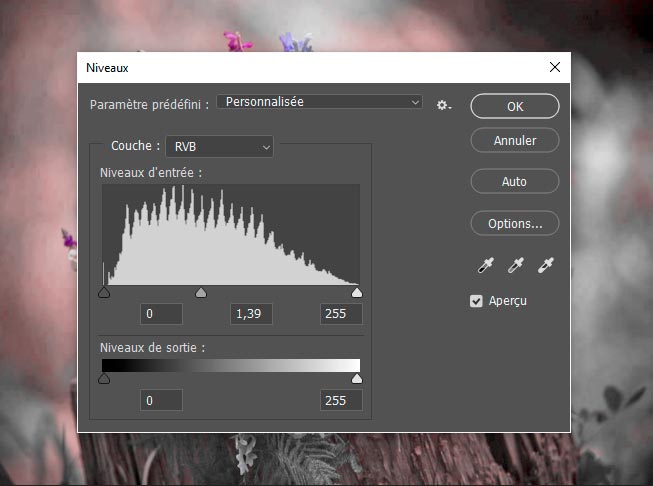Open the preset options gear menu
The height and width of the screenshot is (486, 653).
click(x=443, y=104)
